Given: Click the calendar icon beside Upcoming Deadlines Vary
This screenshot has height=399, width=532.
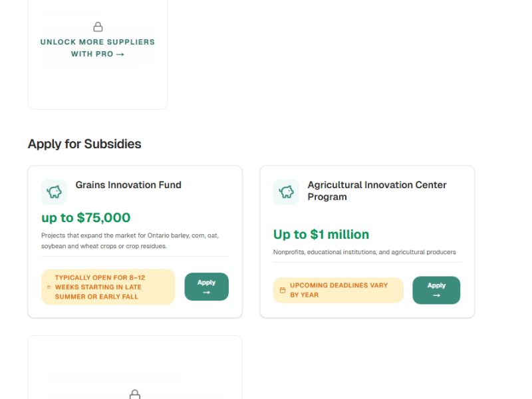Looking at the screenshot, I should (x=282, y=291).
